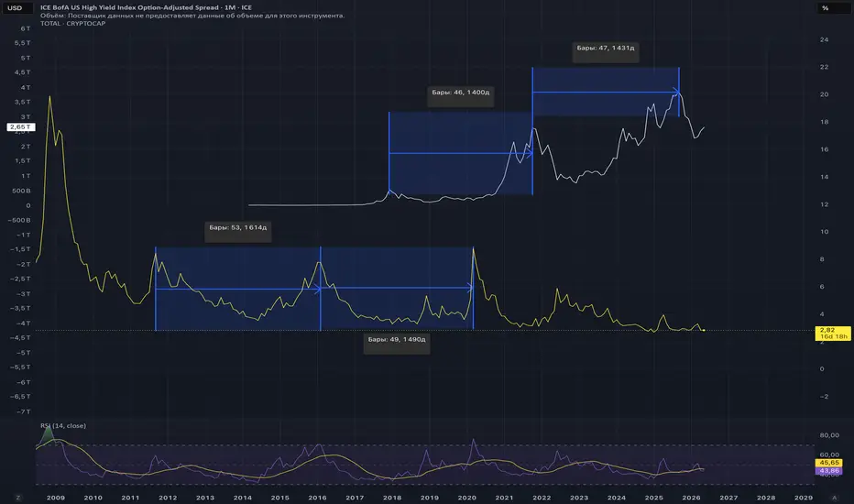Screen dimensions: 854x504
Task: Select the 'Бары: 49, 1490д' measurement label
Action: click(397, 339)
